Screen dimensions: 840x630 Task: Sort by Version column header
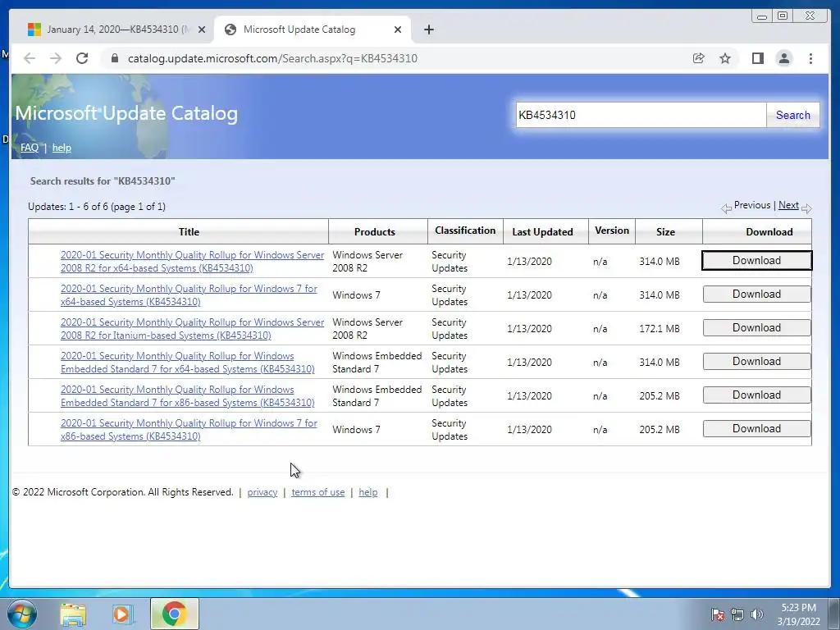pyautogui.click(x=612, y=231)
